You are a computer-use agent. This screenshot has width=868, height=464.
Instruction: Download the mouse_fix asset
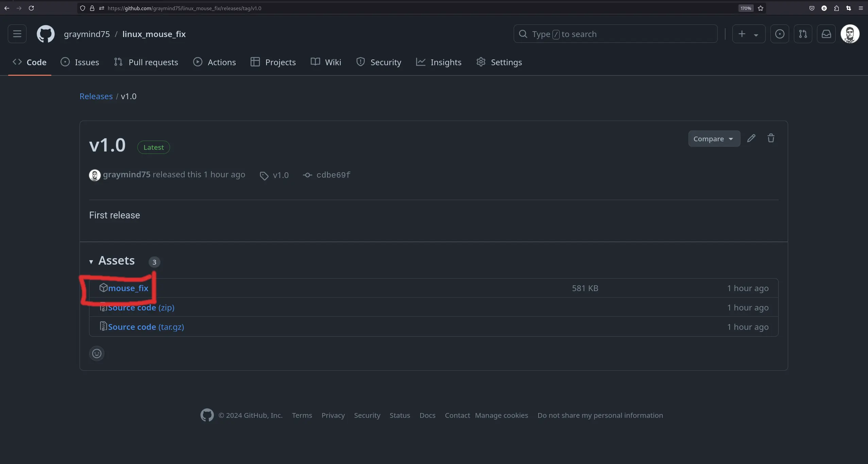[127, 288]
